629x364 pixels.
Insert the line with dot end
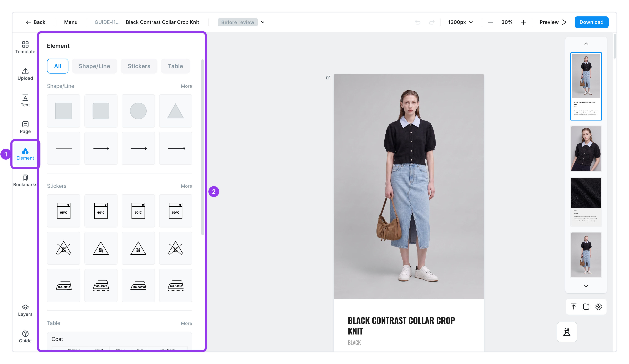click(176, 148)
